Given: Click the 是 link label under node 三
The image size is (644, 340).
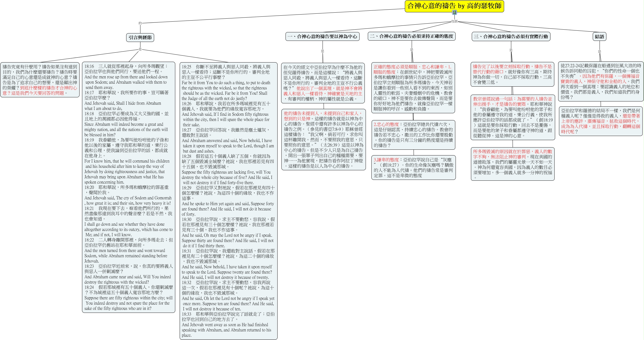Looking at the screenshot, I should [511, 50].
